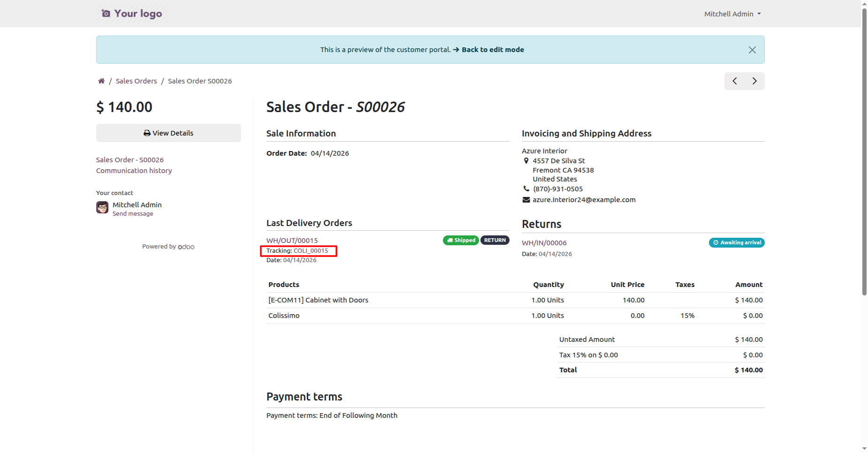Go to next sales order arrow
Image resolution: width=868 pixels, height=453 pixels.
coord(754,81)
